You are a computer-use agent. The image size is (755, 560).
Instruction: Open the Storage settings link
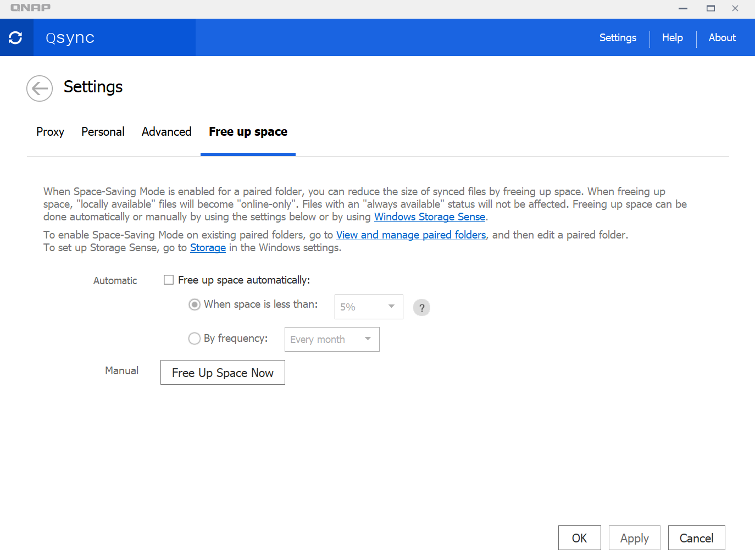(x=208, y=248)
